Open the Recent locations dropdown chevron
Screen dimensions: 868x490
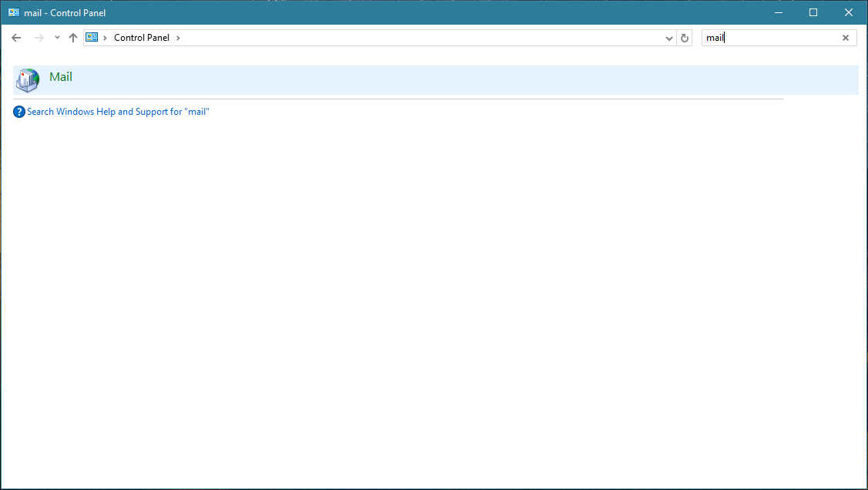(57, 38)
